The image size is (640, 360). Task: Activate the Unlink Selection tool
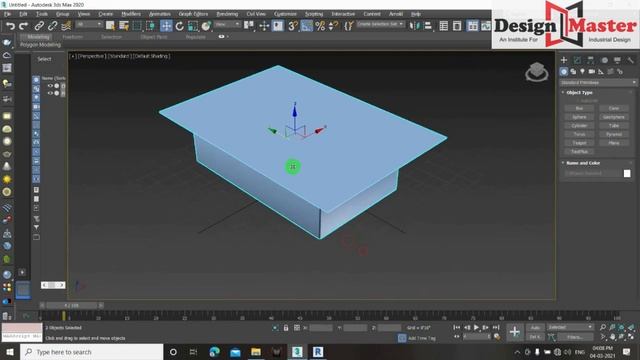(53, 26)
